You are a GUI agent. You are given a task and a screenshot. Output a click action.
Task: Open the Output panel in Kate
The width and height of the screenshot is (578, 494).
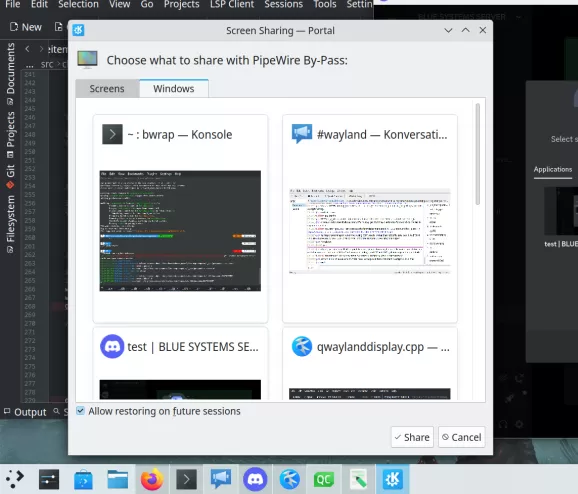(25, 412)
